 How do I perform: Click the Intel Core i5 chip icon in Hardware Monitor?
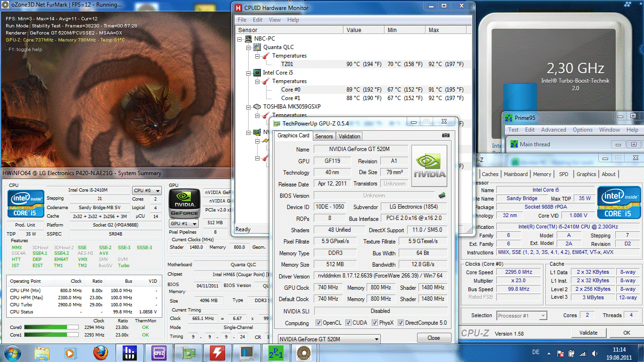point(257,73)
